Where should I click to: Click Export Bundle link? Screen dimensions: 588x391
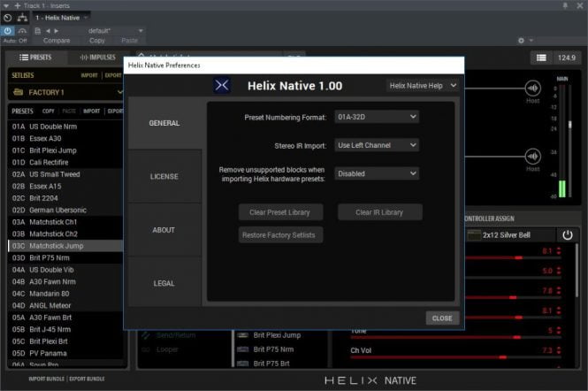[x=87, y=379]
